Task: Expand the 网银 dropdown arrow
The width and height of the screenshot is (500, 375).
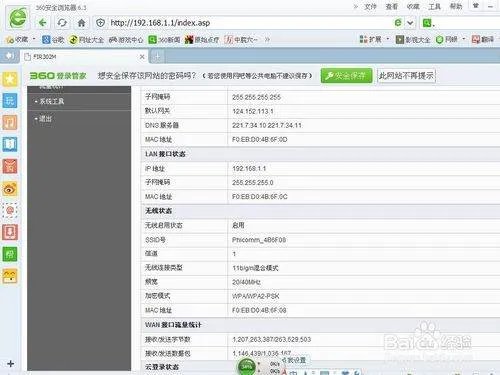Action: (464, 39)
